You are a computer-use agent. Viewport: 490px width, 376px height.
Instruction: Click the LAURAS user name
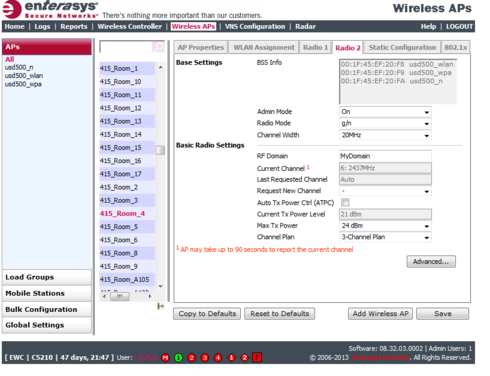pos(146,358)
